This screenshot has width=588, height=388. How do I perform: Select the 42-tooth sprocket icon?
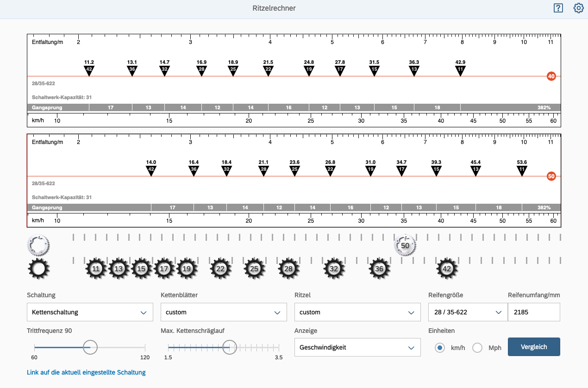tap(447, 269)
